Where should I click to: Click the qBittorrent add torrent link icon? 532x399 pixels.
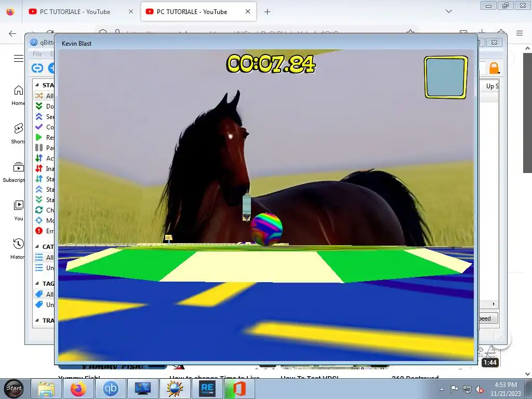[x=37, y=68]
